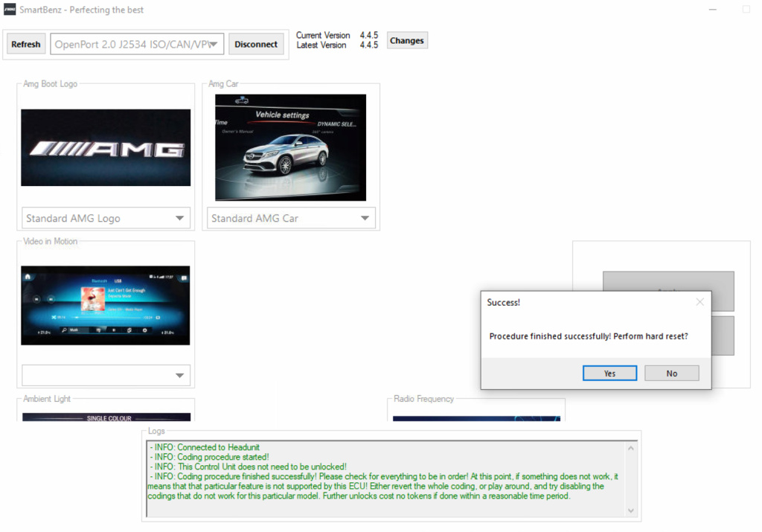Open the OpenPort 2.0 J2534 interface dropdown
The height and width of the screenshot is (532, 762).
pos(137,44)
